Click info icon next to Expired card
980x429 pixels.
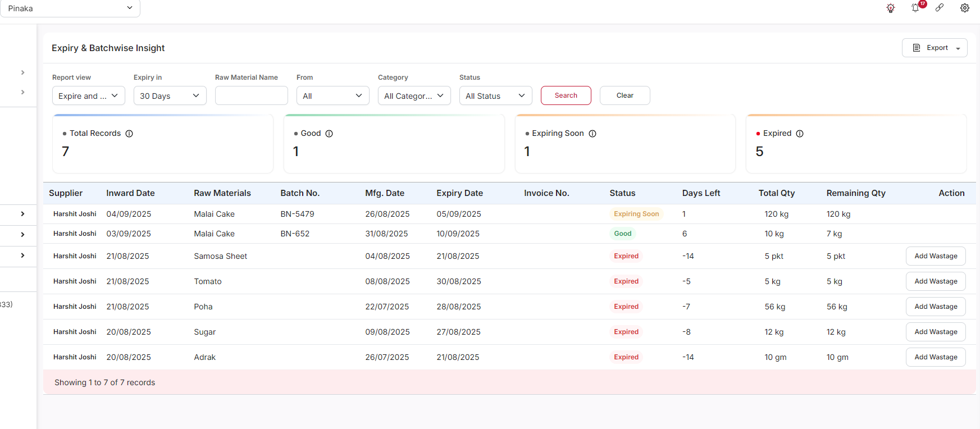pos(800,134)
